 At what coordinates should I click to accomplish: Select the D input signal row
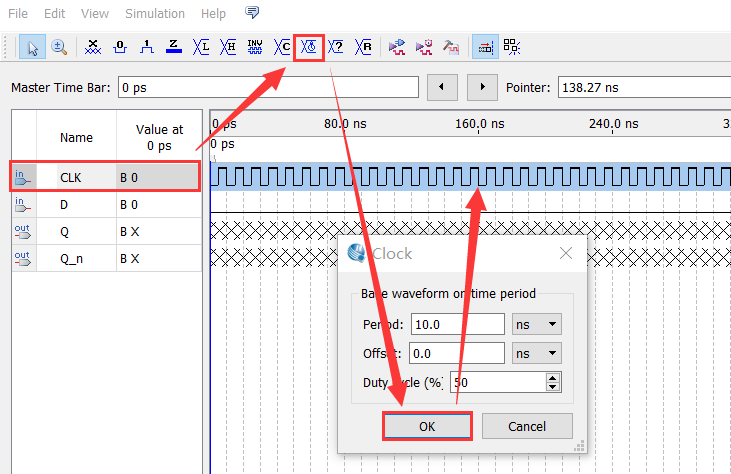pyautogui.click(x=106, y=204)
